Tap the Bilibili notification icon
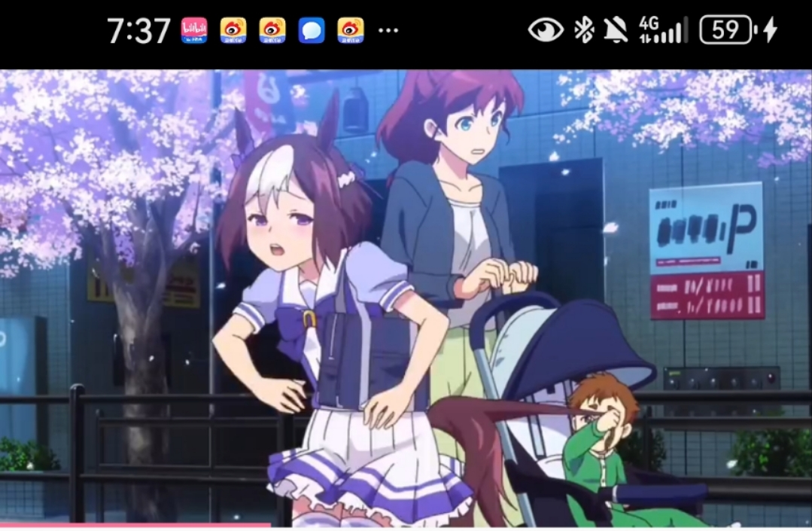 [x=194, y=30]
